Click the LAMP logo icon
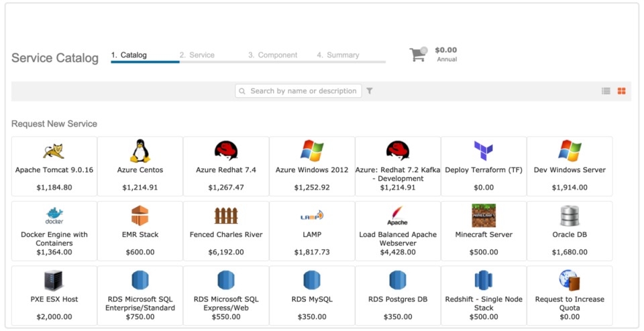Image resolution: width=644 pixels, height=331 pixels. click(312, 215)
